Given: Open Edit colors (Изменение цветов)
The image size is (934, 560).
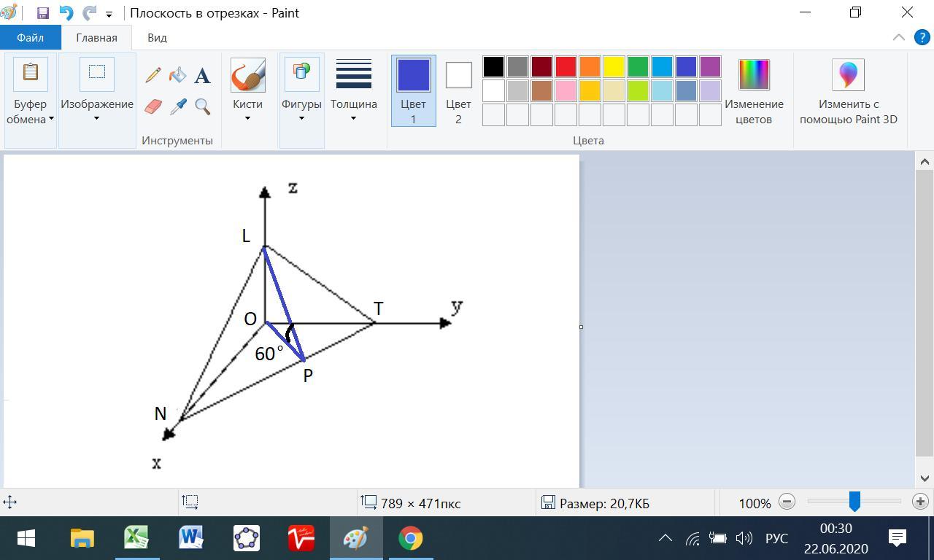Looking at the screenshot, I should click(754, 91).
